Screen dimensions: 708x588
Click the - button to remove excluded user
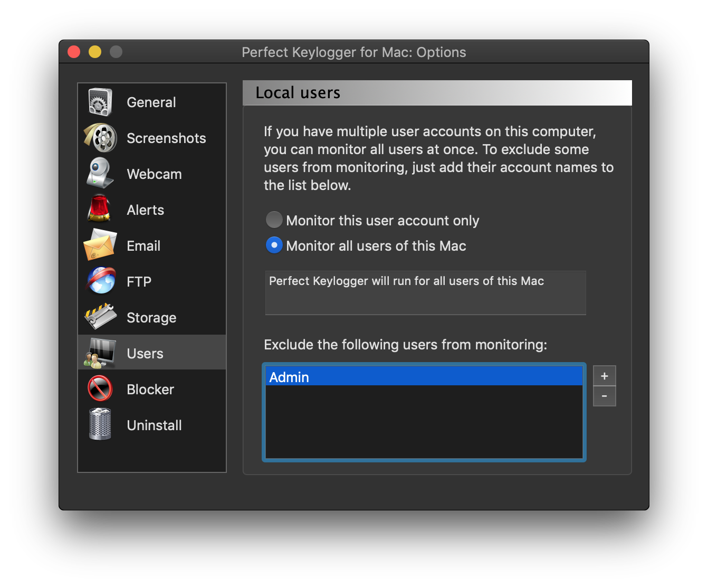click(604, 396)
